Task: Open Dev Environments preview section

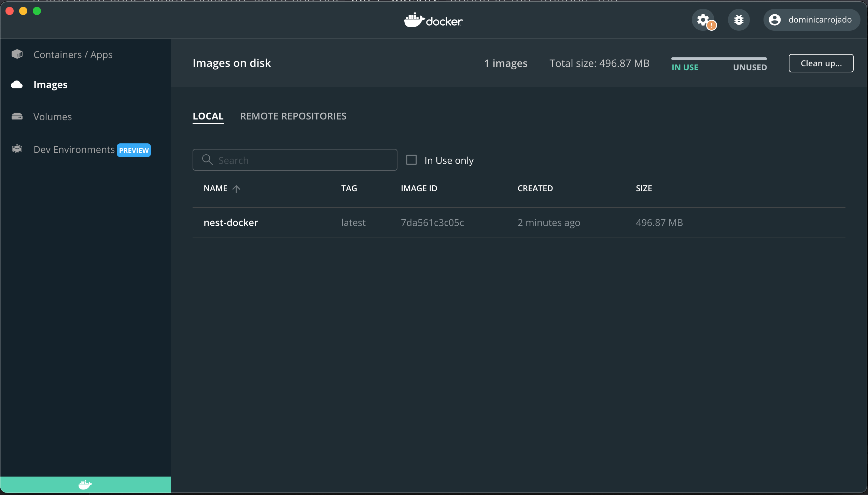Action: tap(92, 150)
